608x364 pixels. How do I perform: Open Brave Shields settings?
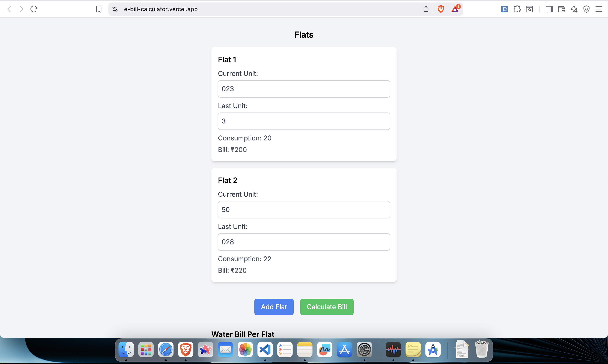click(440, 9)
